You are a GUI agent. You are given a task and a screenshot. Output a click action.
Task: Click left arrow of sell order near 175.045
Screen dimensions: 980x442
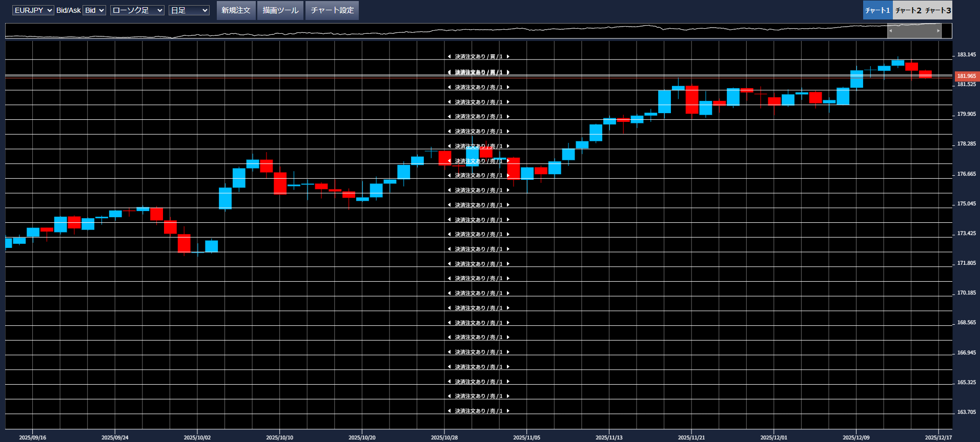449,205
